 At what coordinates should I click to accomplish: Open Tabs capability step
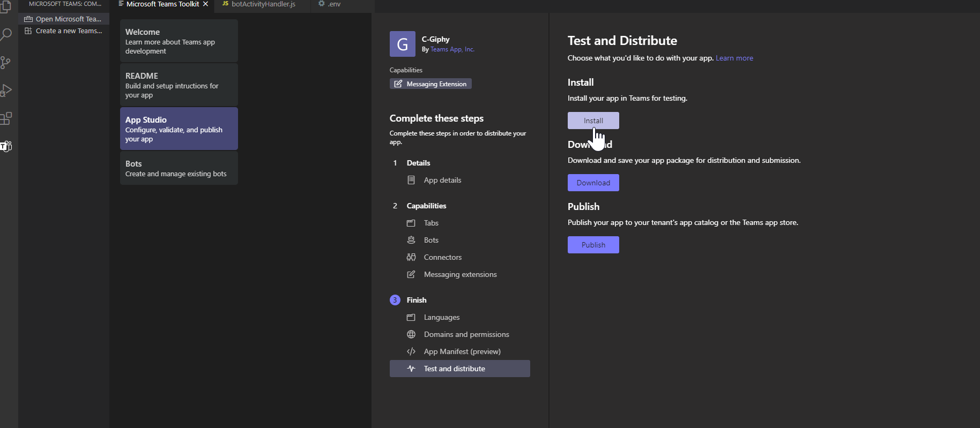[460, 223]
